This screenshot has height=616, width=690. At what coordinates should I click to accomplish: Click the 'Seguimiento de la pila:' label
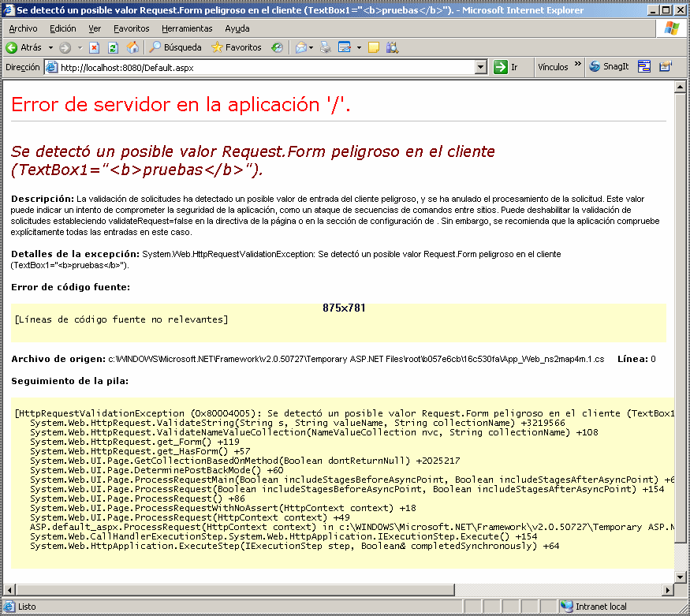tap(69, 381)
